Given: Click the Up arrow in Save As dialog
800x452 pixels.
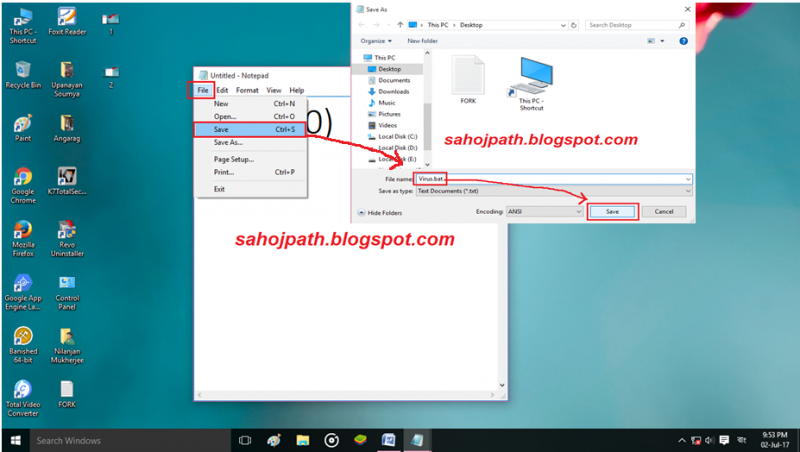Looking at the screenshot, I should point(401,24).
